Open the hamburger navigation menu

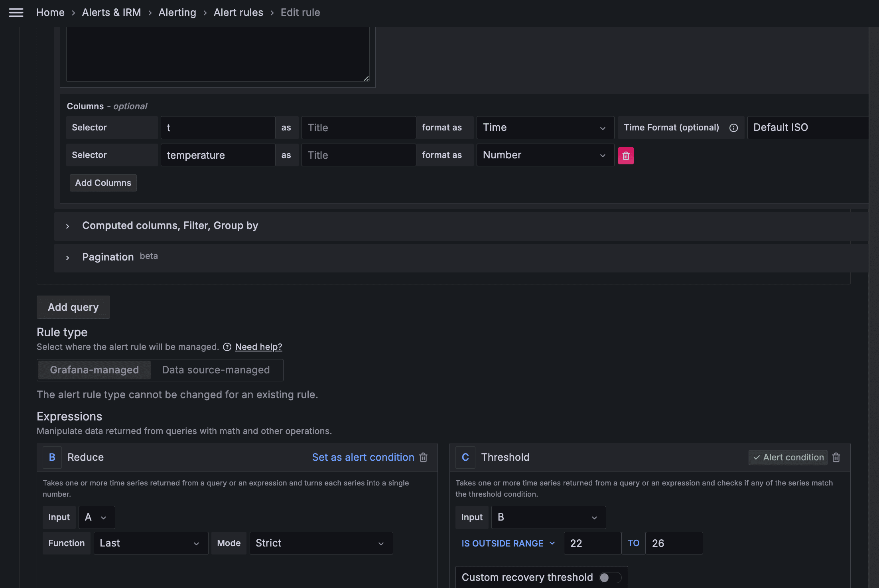click(16, 12)
